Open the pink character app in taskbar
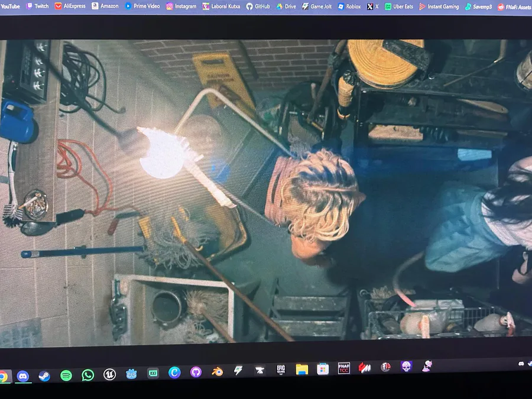 427,366
